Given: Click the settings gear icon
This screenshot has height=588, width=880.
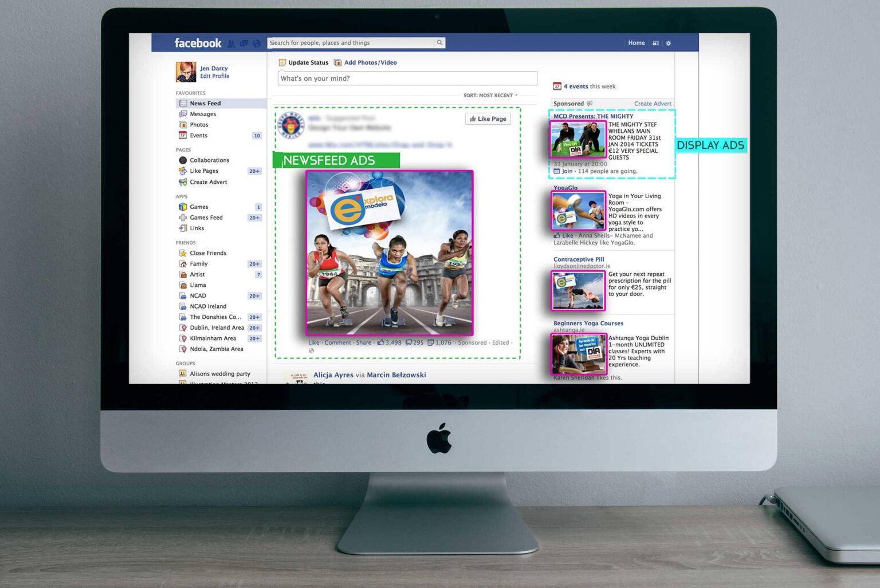Looking at the screenshot, I should pyautogui.click(x=668, y=44).
